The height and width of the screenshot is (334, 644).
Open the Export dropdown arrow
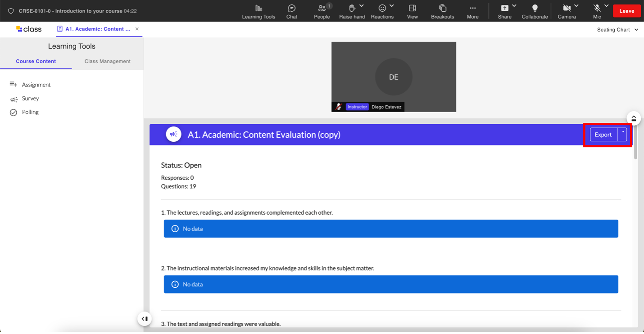(623, 134)
